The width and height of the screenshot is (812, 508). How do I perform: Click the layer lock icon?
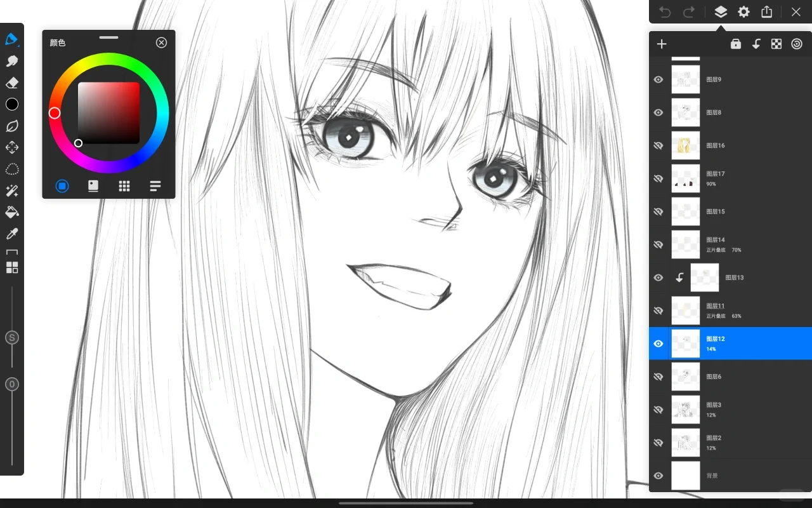[736, 44]
